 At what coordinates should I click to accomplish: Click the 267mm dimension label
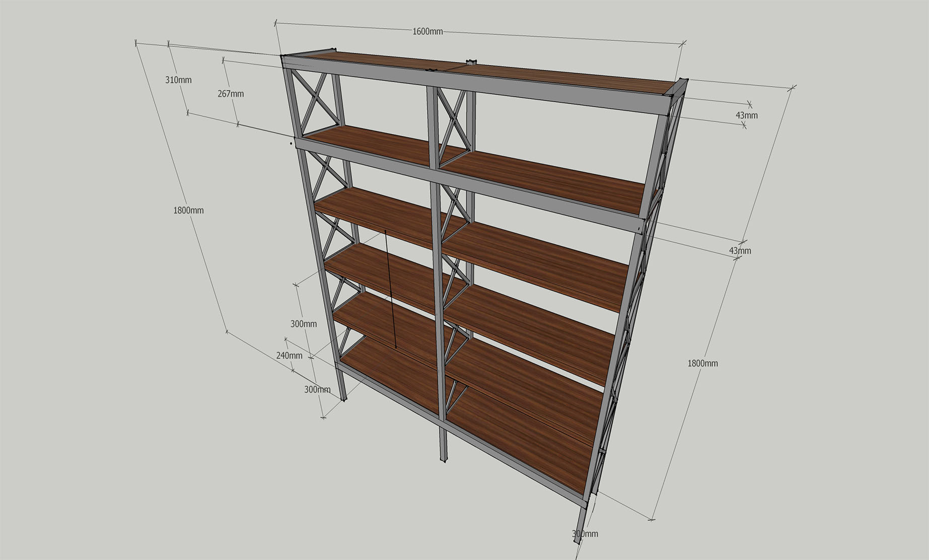click(x=231, y=94)
